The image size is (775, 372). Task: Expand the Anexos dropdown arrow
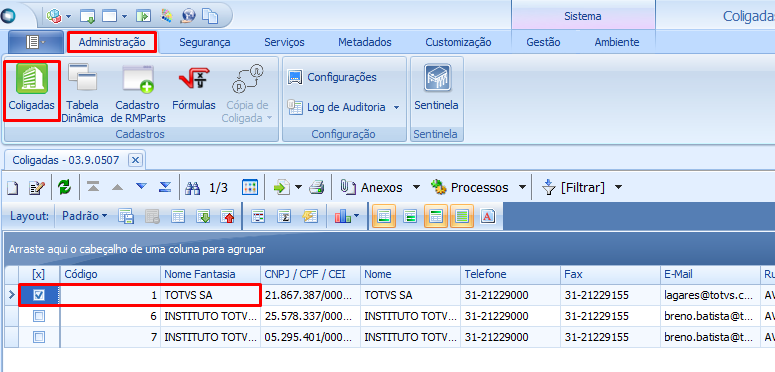point(416,188)
